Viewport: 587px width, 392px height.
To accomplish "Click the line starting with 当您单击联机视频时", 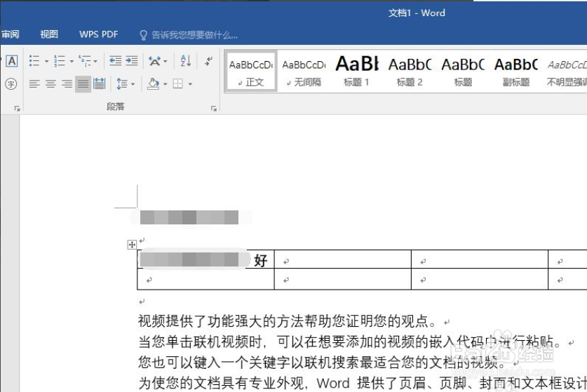I will point(350,342).
